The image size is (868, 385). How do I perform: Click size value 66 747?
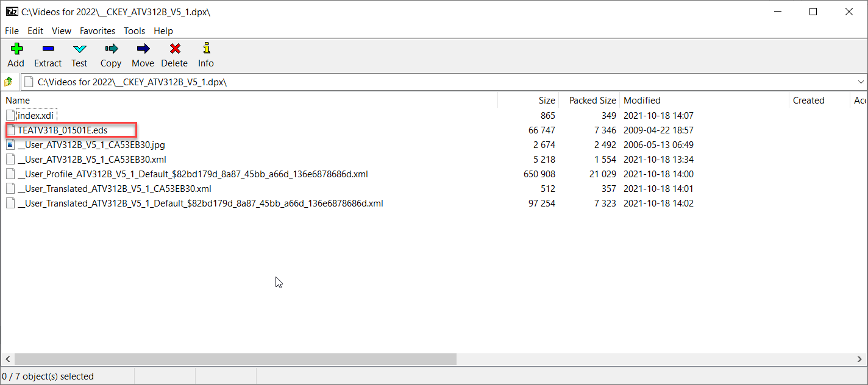point(542,130)
